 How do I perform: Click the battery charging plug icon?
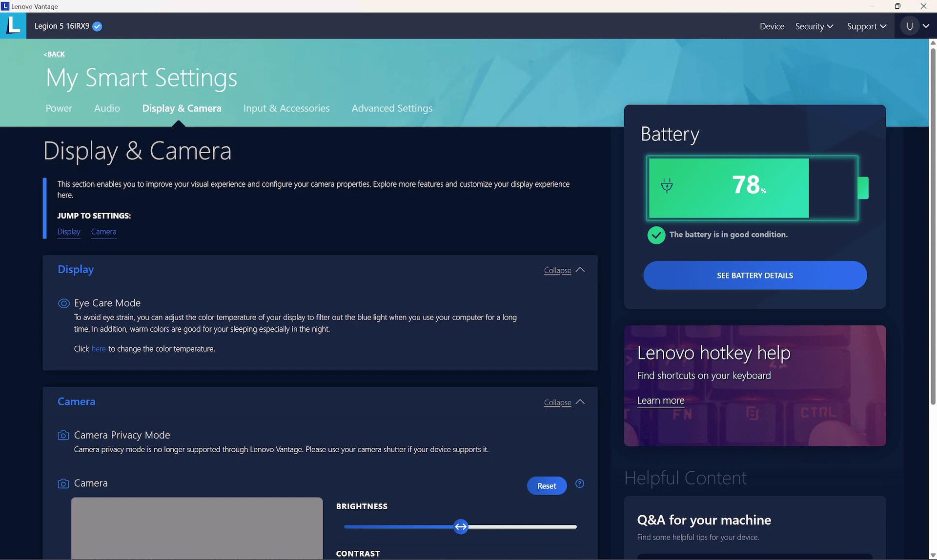[x=667, y=186]
